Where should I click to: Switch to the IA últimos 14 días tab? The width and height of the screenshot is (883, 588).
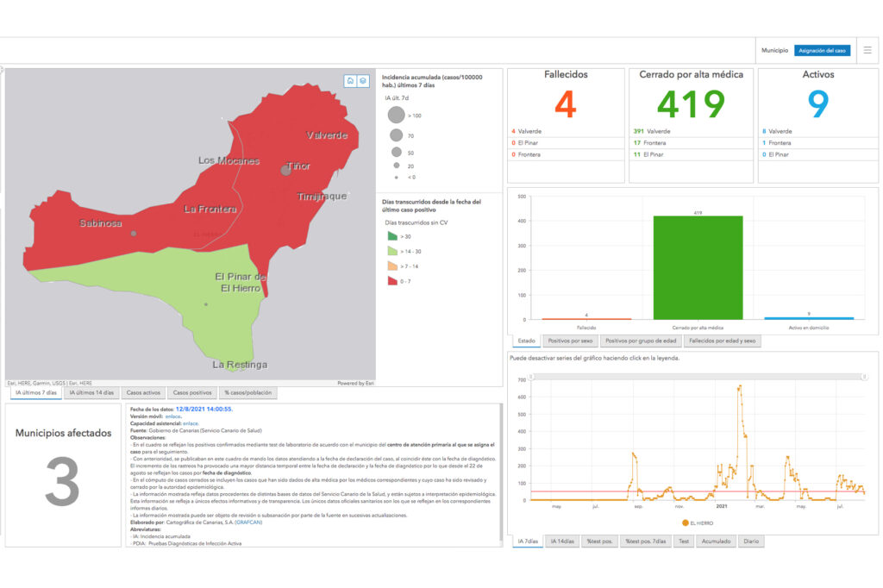[x=91, y=393]
